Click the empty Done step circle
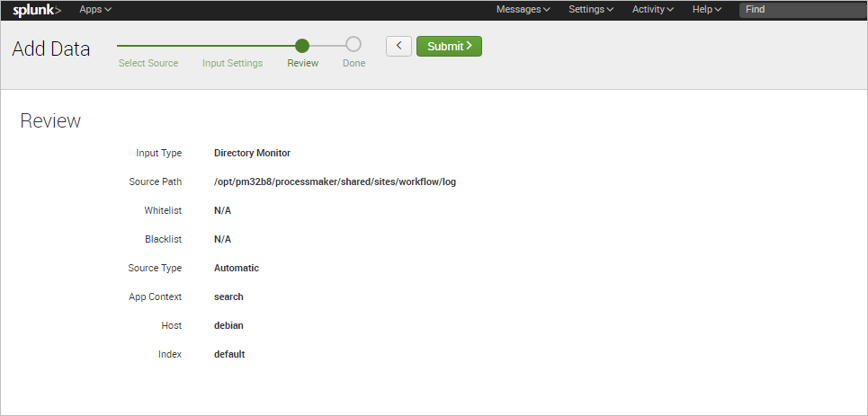 point(353,45)
